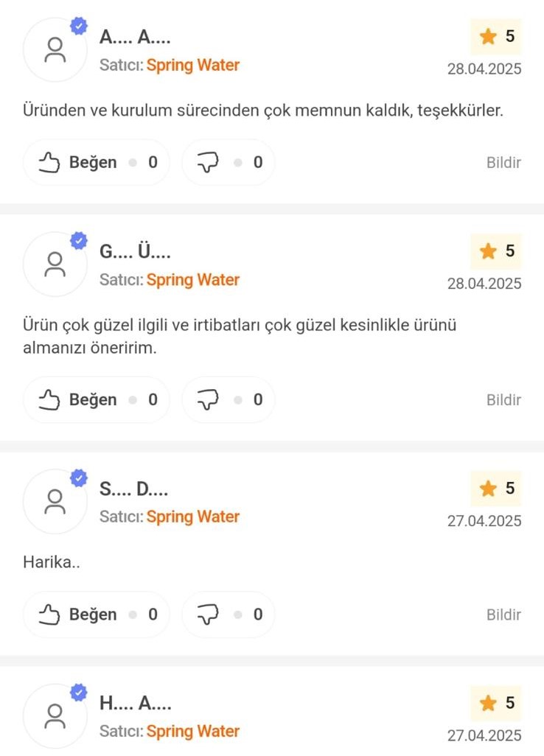Viewport: 544px width, 756px height.
Task: Open Spring Water seller link under S.... D....
Action: (x=193, y=517)
